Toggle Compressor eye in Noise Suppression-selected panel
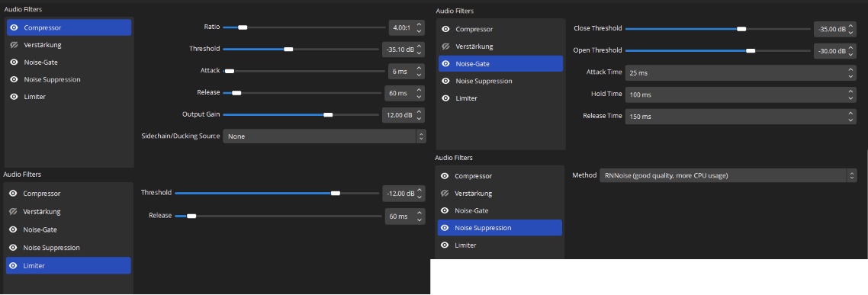The height and width of the screenshot is (295, 868). 444,176
